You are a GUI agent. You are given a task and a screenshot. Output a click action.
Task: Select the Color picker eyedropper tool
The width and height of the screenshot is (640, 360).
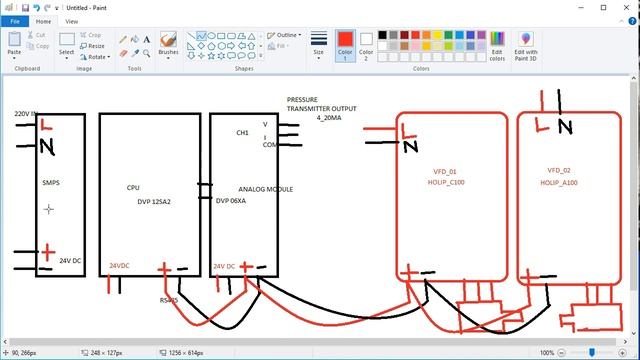click(x=135, y=53)
